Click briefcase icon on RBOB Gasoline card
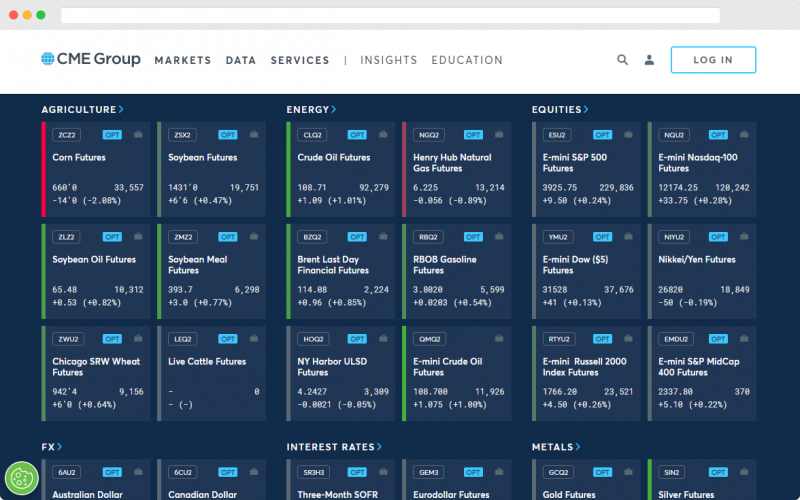Image resolution: width=800 pixels, height=500 pixels. tap(499, 237)
